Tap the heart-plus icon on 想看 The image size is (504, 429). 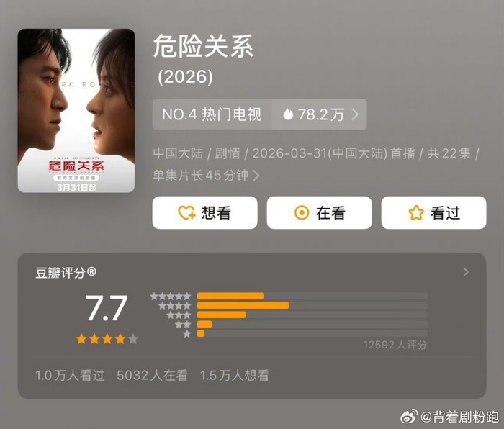186,213
